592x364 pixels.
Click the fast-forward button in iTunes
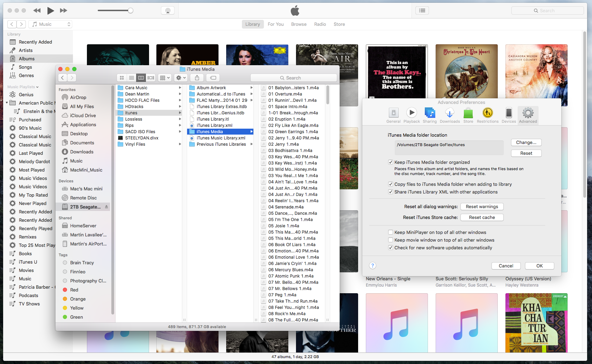[64, 10]
